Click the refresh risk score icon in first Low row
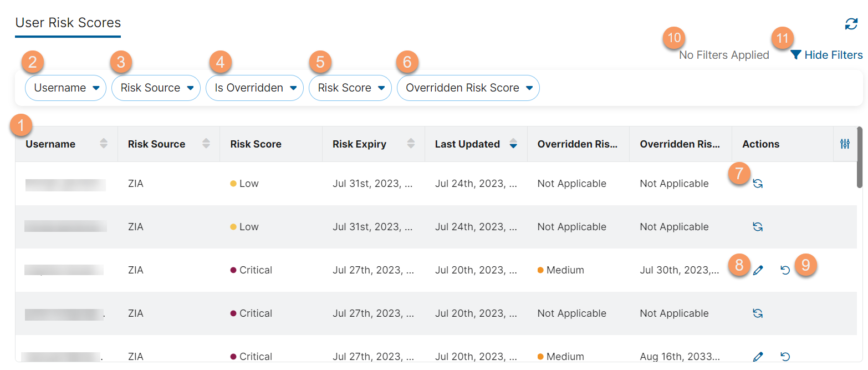The height and width of the screenshot is (370, 868). tap(758, 183)
